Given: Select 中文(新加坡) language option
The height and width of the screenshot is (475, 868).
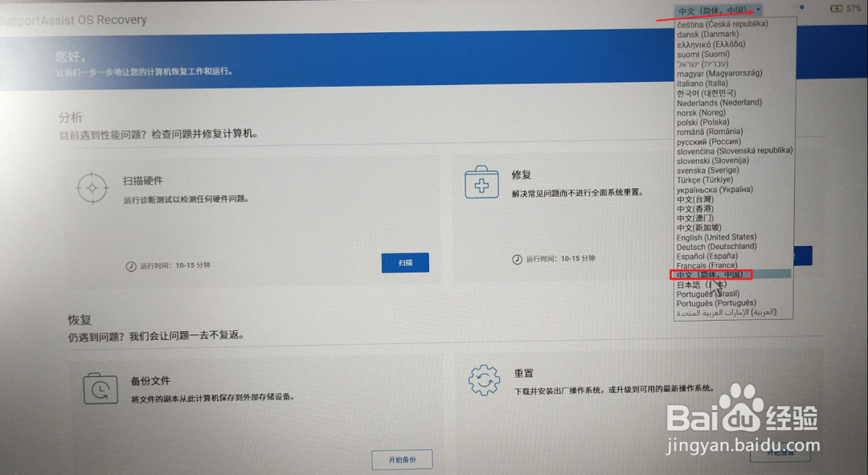Looking at the screenshot, I should (698, 227).
